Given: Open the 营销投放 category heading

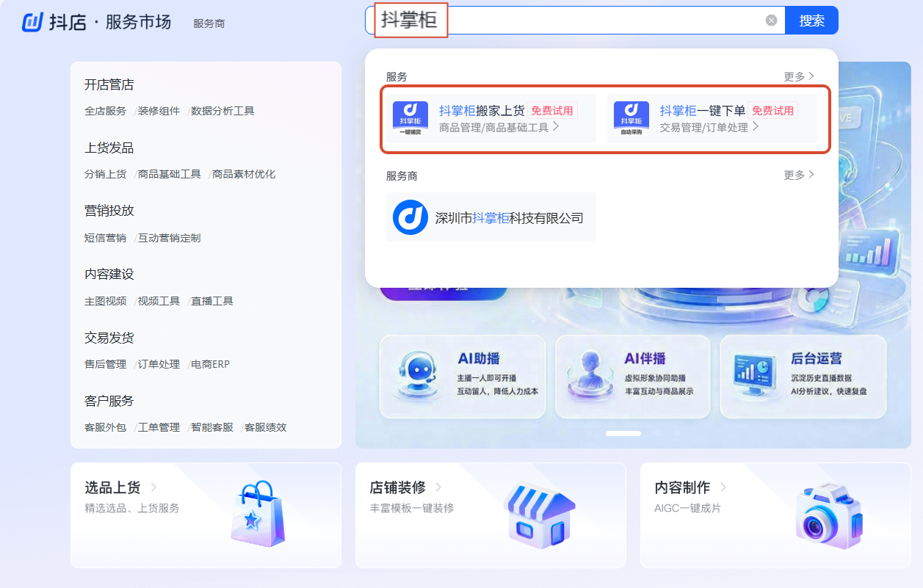Looking at the screenshot, I should pyautogui.click(x=109, y=211).
